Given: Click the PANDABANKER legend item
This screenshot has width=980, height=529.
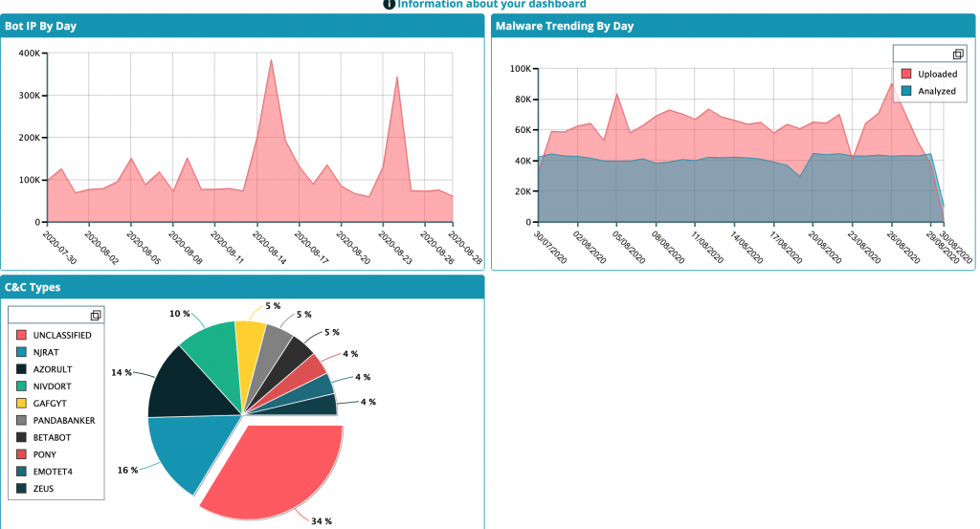Looking at the screenshot, I should [x=63, y=420].
